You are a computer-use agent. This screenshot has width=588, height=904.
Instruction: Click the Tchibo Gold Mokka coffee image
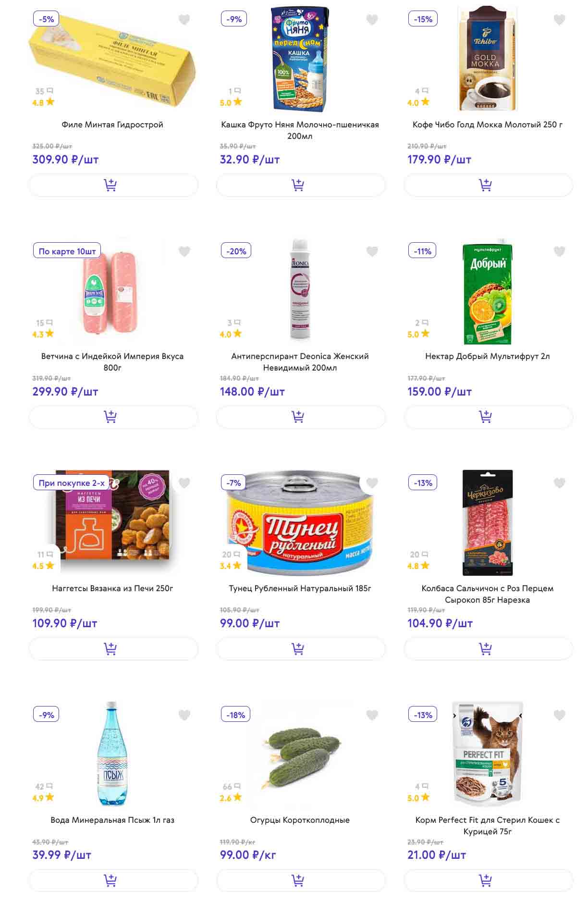[487, 59]
